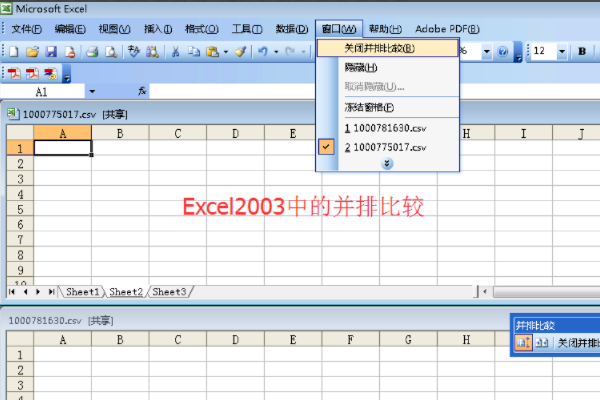Image resolution: width=600 pixels, height=400 pixels.
Task: Click the Spelling check icon
Action: [134, 51]
